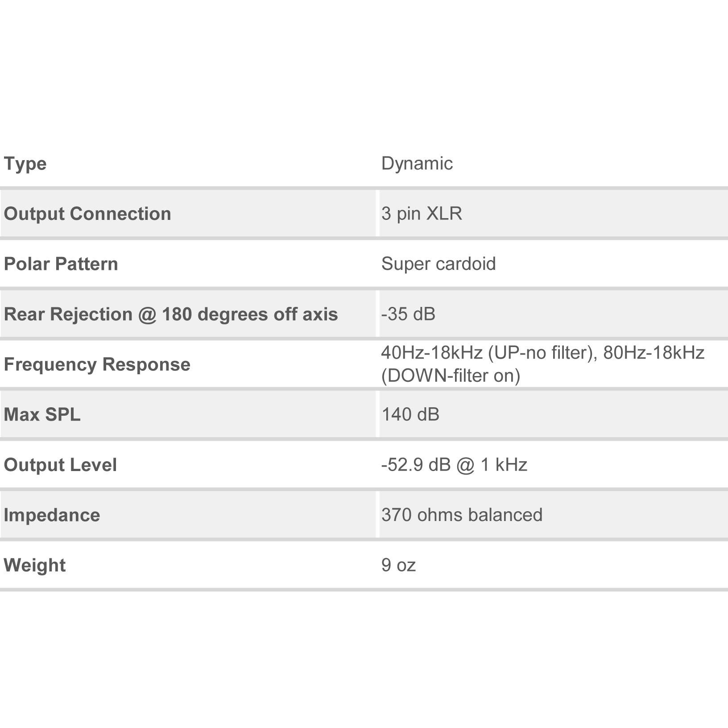The image size is (728, 728).
Task: Select the 370 ohms balanced value
Action: pos(462,515)
